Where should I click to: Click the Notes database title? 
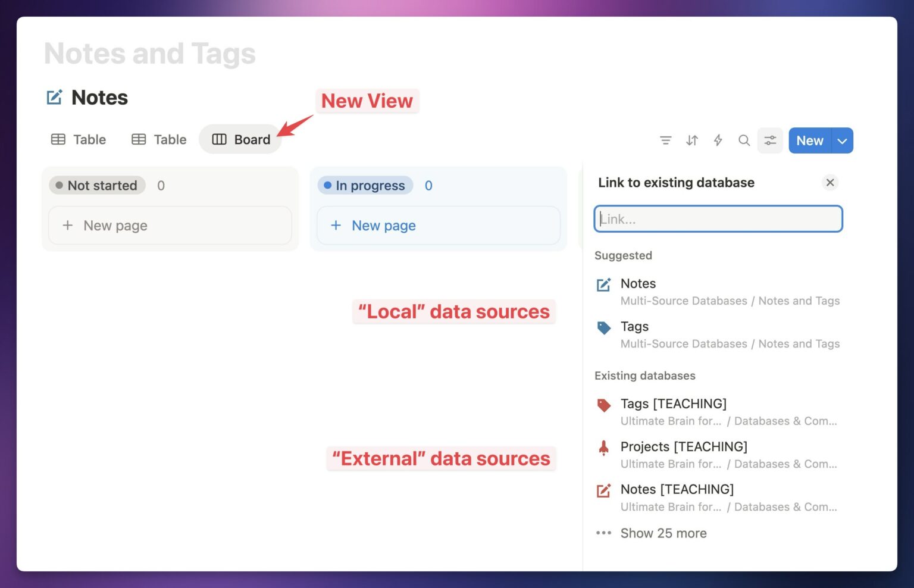click(x=99, y=98)
